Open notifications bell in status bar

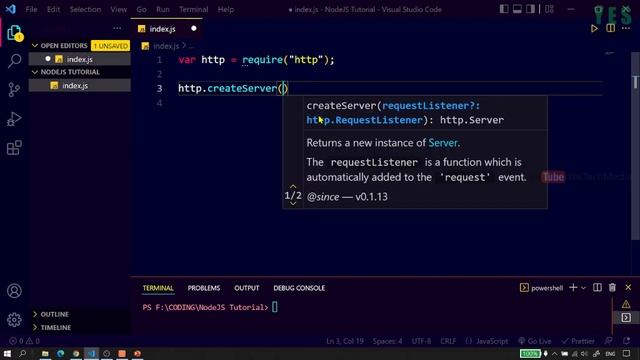pos(627,341)
